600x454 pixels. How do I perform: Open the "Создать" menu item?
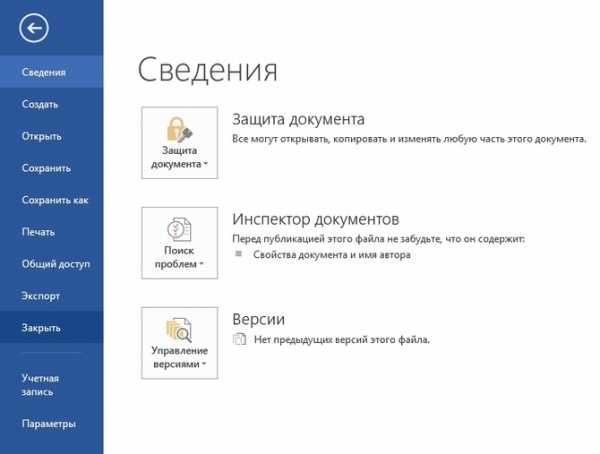(x=41, y=104)
